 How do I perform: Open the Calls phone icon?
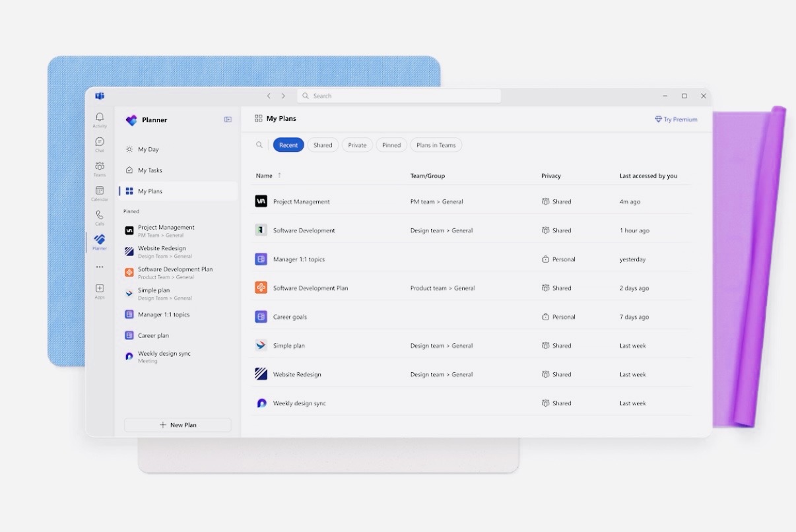(x=100, y=215)
